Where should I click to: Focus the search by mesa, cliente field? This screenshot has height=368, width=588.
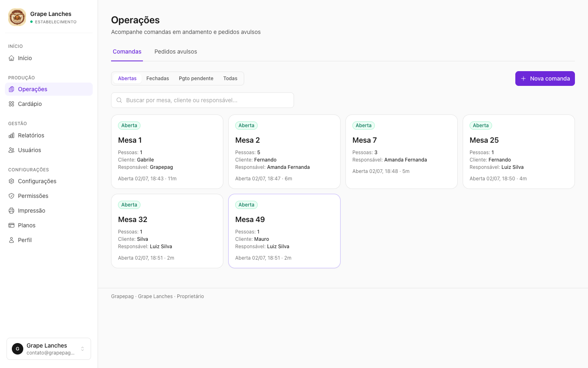pos(203,100)
